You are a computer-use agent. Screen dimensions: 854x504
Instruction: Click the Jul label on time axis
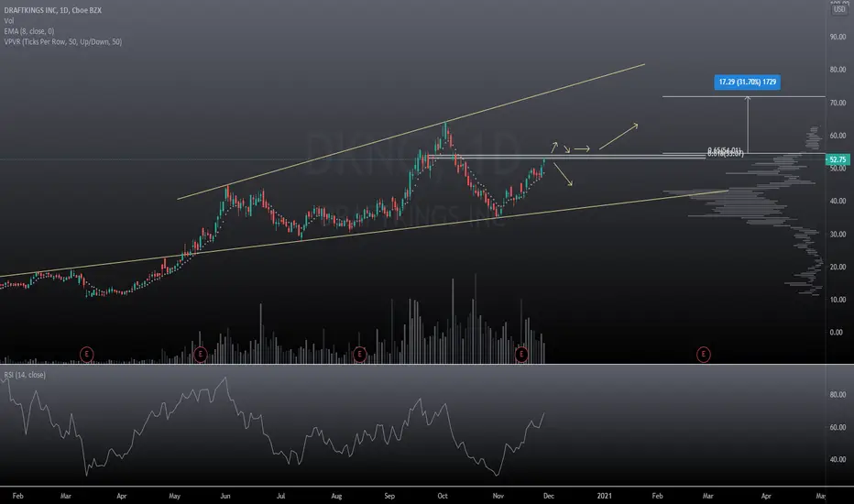(x=280, y=496)
